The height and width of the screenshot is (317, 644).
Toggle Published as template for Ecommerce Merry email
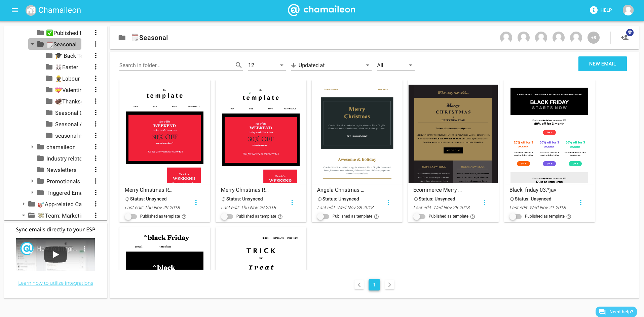point(419,217)
